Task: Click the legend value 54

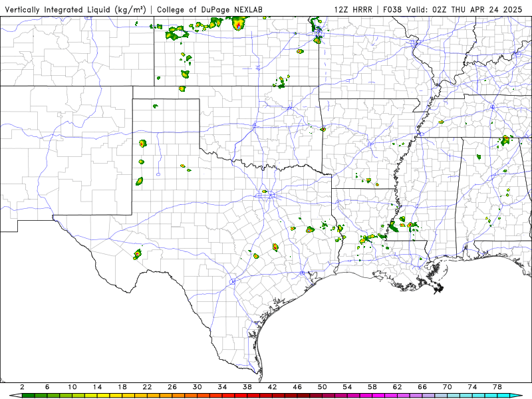Action: pos(347,387)
